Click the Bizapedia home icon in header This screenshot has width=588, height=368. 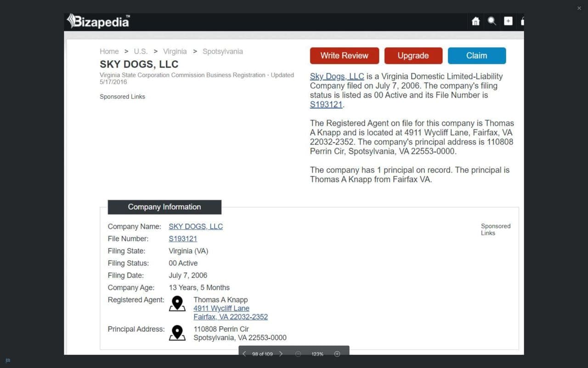(476, 21)
